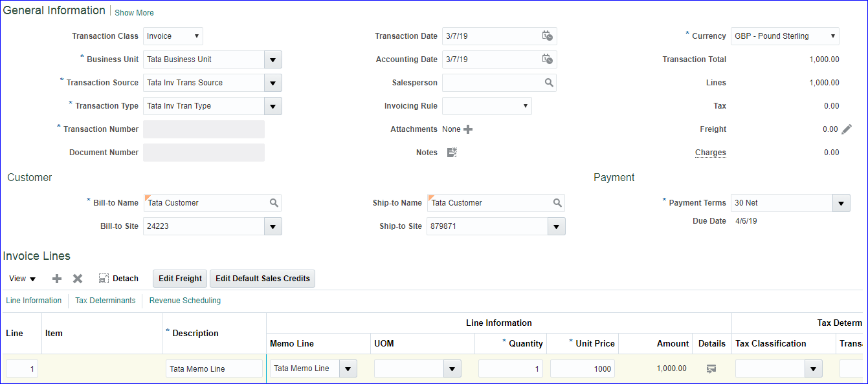868x384 pixels.
Task: Expand the Business Unit dropdown
Action: click(273, 59)
